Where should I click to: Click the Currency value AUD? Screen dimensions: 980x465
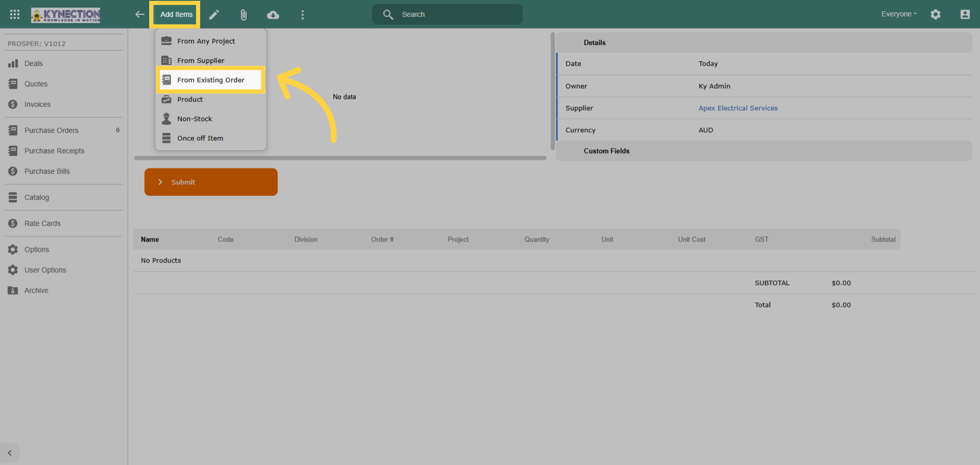(706, 130)
